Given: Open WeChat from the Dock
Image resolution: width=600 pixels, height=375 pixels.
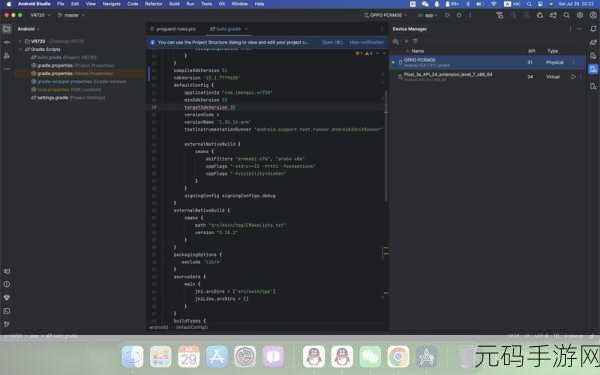Looking at the screenshot, I should point(370,357).
